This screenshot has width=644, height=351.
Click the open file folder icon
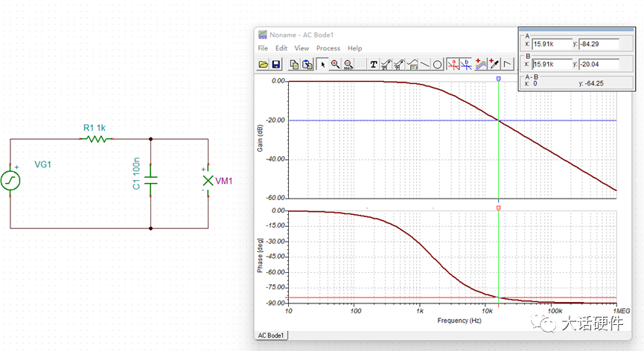point(264,65)
